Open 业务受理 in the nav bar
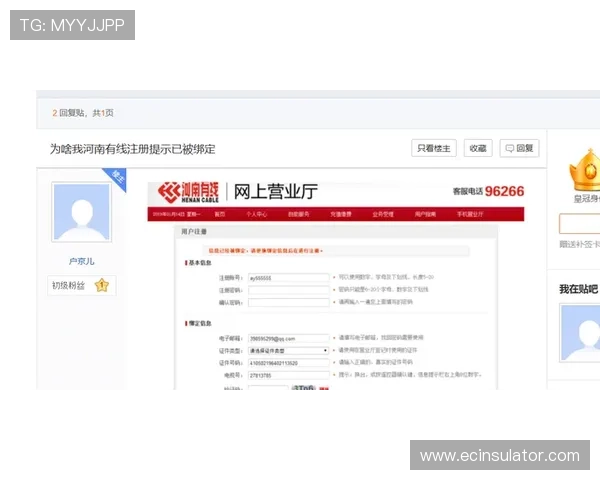The image size is (600, 480). click(383, 214)
